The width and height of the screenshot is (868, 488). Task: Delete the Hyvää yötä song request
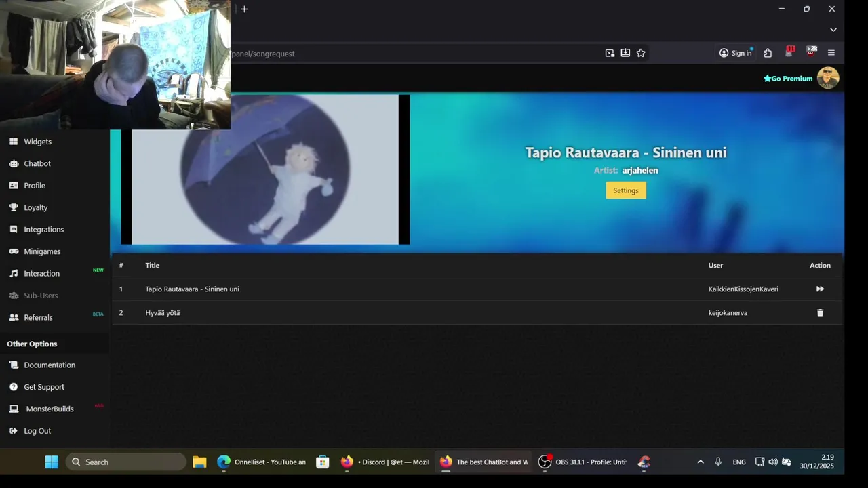(x=820, y=312)
